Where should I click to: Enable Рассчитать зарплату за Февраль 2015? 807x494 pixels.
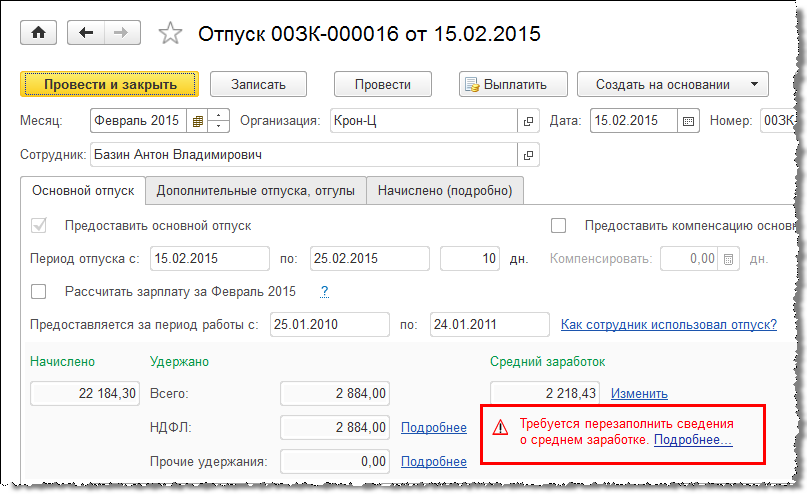[x=39, y=292]
